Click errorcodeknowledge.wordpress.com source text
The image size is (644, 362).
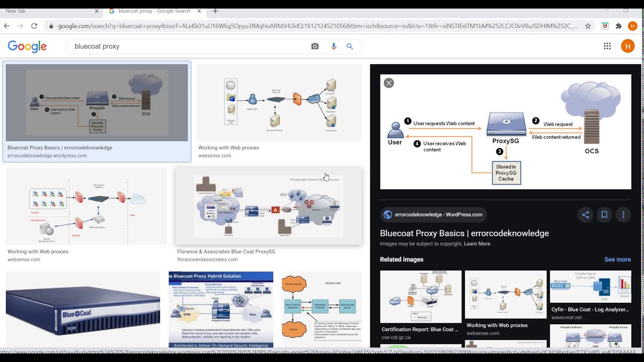(x=47, y=156)
